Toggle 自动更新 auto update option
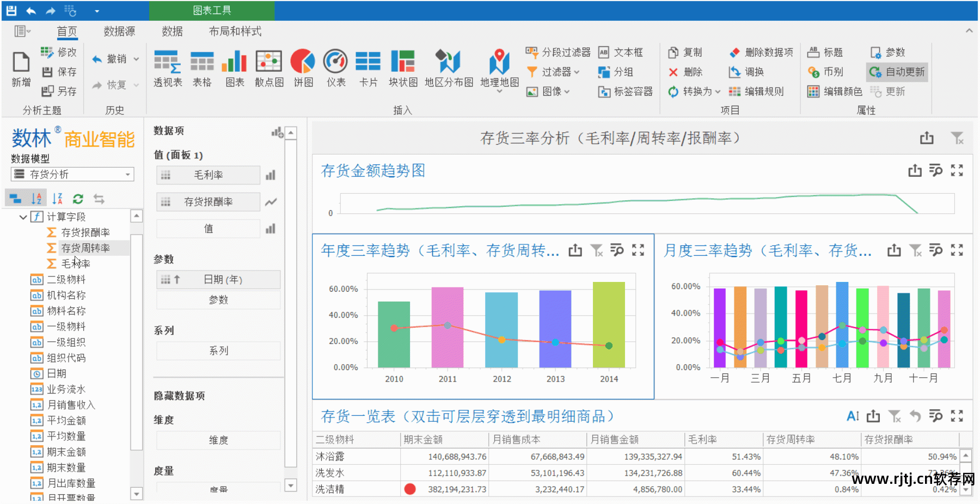 click(x=897, y=72)
